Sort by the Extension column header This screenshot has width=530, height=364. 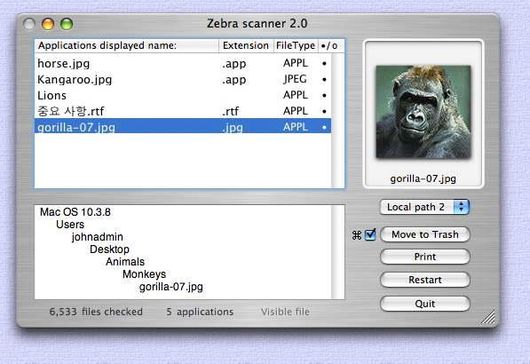pyautogui.click(x=246, y=46)
